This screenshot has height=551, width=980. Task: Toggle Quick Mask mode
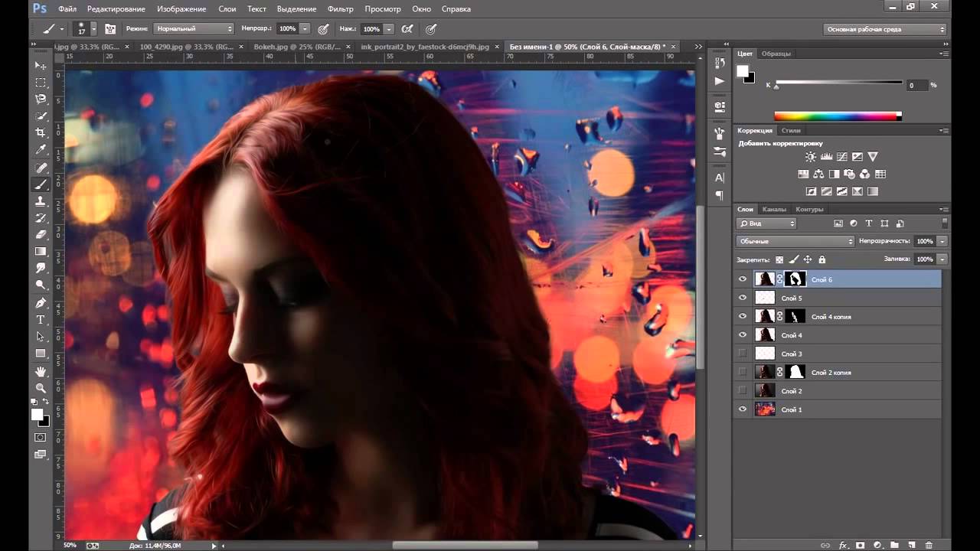pyautogui.click(x=41, y=437)
